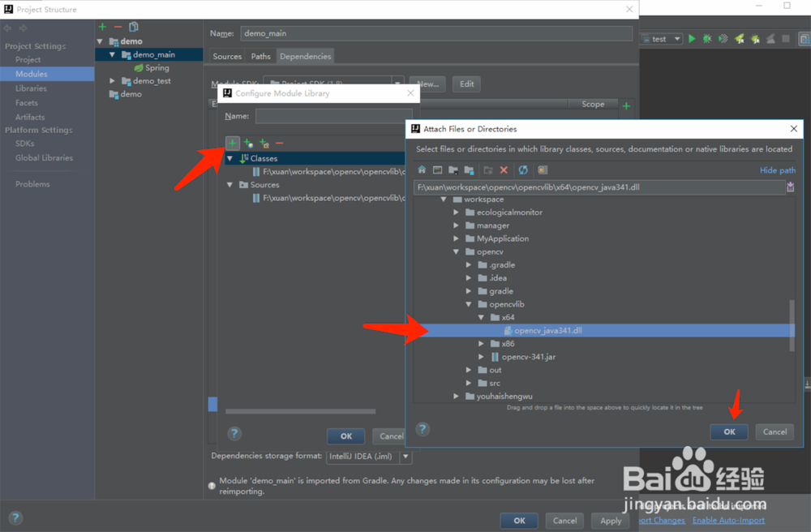This screenshot has height=532, width=811.
Task: Collapse the x64 folder node
Action: 481,317
